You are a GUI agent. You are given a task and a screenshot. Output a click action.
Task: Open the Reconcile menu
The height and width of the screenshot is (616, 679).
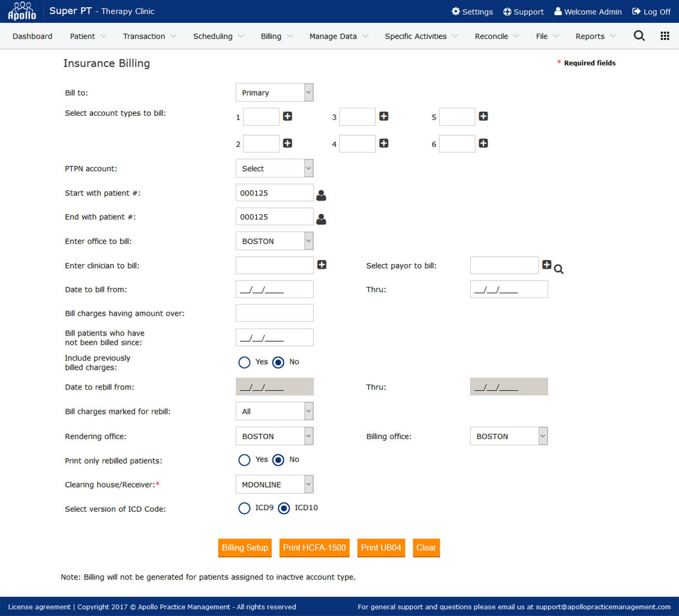497,36
